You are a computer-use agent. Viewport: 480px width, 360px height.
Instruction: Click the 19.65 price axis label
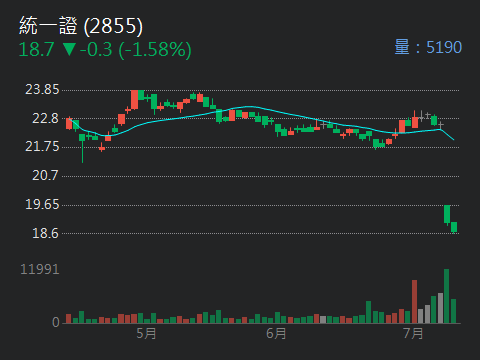42,204
